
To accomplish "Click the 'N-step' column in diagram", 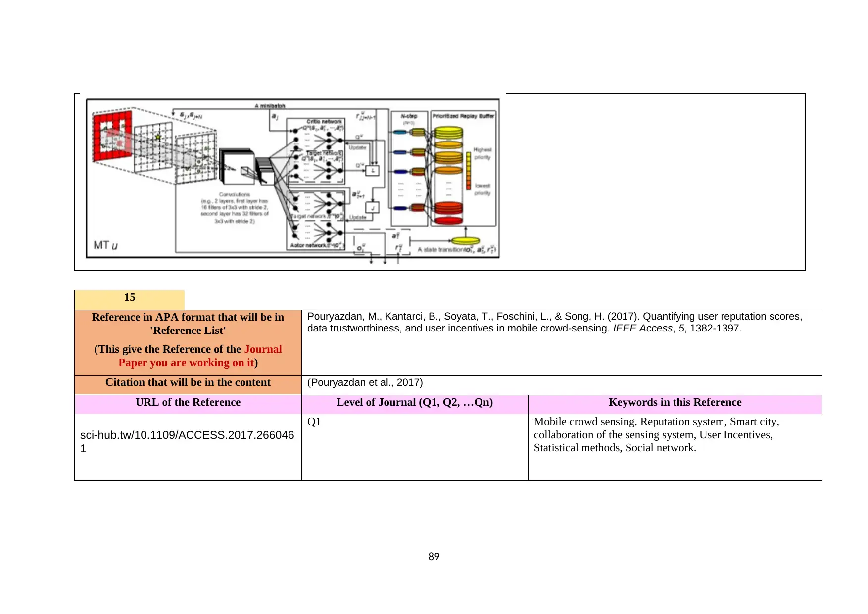I will (x=409, y=168).
